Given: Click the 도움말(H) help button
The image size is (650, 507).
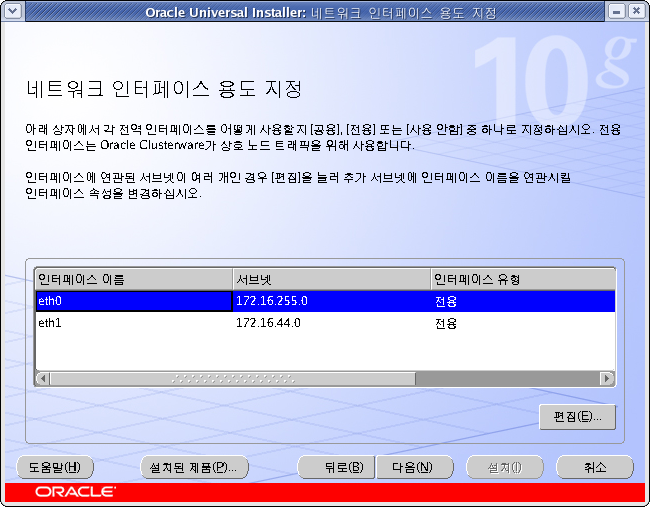Looking at the screenshot, I should tap(55, 467).
